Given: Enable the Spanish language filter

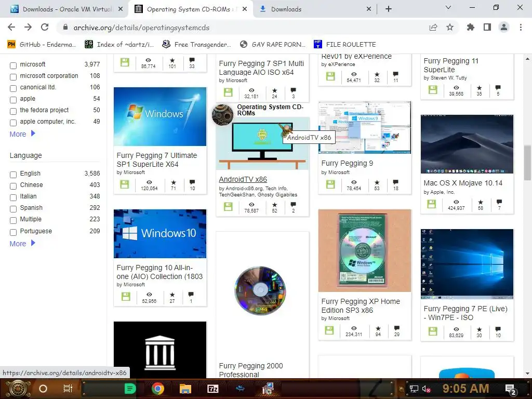Looking at the screenshot, I should (x=13, y=209).
